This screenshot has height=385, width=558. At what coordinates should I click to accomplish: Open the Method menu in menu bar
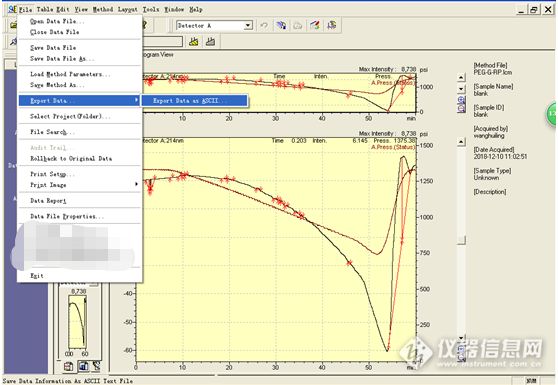click(103, 10)
